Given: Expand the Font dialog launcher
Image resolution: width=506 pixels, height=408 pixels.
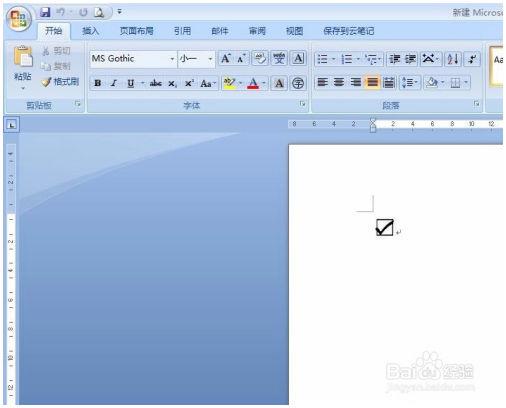Looking at the screenshot, I should coord(302,104).
